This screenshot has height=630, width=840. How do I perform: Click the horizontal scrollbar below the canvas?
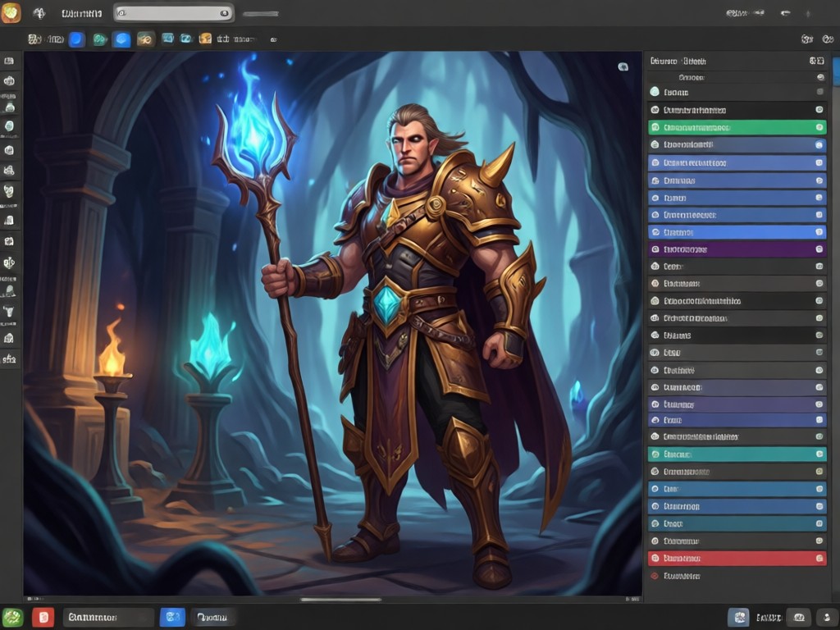pyautogui.click(x=340, y=600)
